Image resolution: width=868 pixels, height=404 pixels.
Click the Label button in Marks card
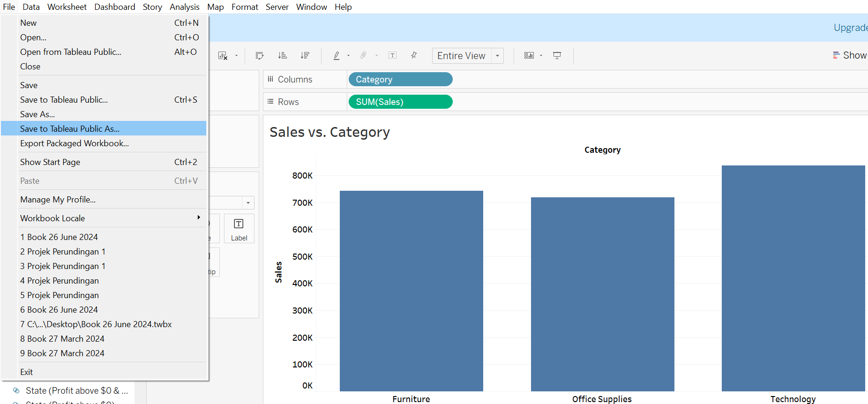tap(239, 228)
